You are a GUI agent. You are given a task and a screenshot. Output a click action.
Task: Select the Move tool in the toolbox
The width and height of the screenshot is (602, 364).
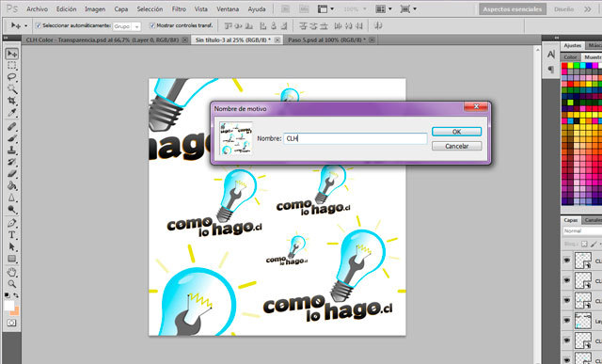tap(12, 54)
